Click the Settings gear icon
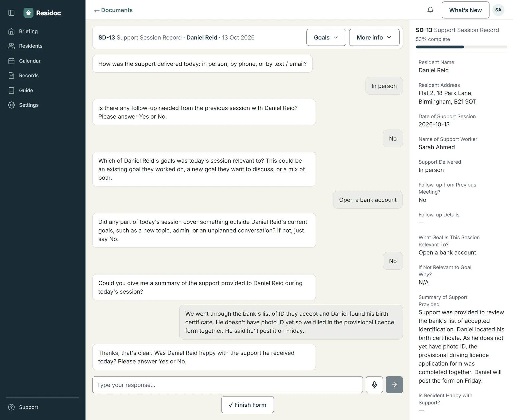 11,105
